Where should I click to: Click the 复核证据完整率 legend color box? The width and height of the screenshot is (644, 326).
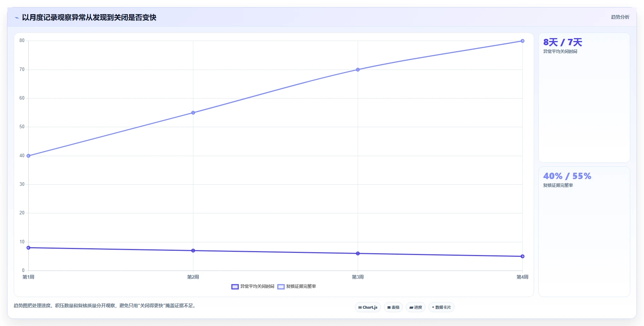(281, 287)
